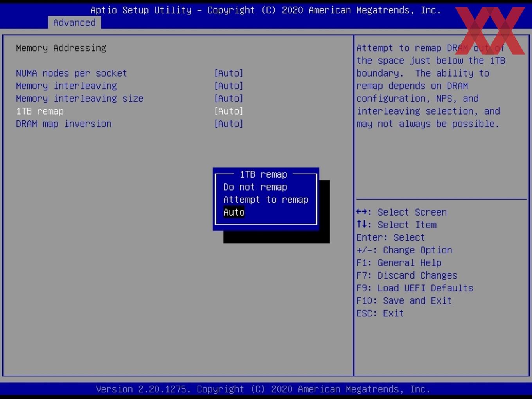Click the Memory Addressing heading
The image size is (532, 399).
click(x=61, y=48)
